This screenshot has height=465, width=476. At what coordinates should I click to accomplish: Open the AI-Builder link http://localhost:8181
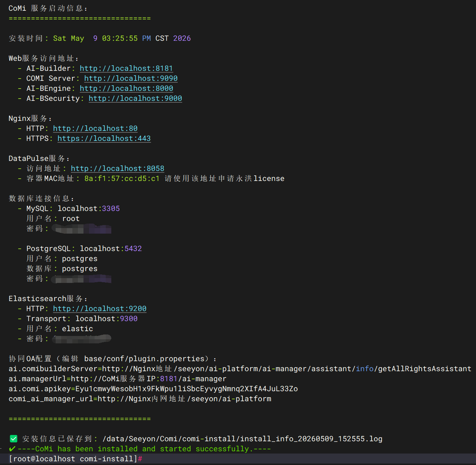click(x=127, y=68)
